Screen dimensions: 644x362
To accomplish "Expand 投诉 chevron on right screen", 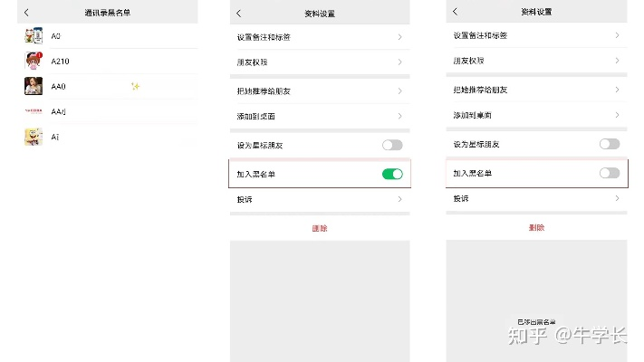I will pos(617,198).
